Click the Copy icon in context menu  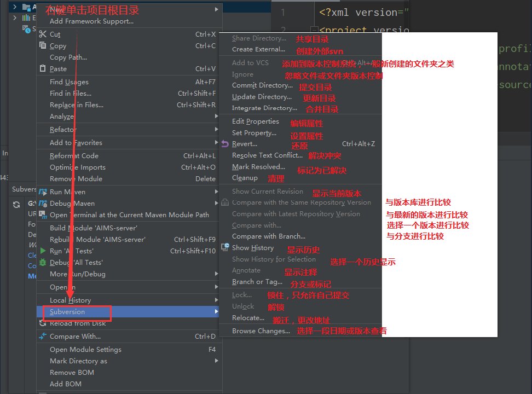[42, 45]
